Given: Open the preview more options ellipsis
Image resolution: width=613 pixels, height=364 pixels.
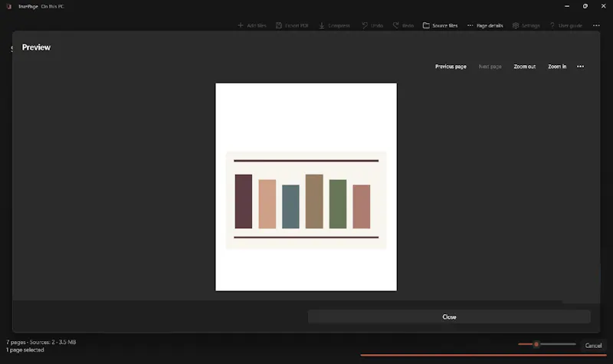Looking at the screenshot, I should 581,67.
